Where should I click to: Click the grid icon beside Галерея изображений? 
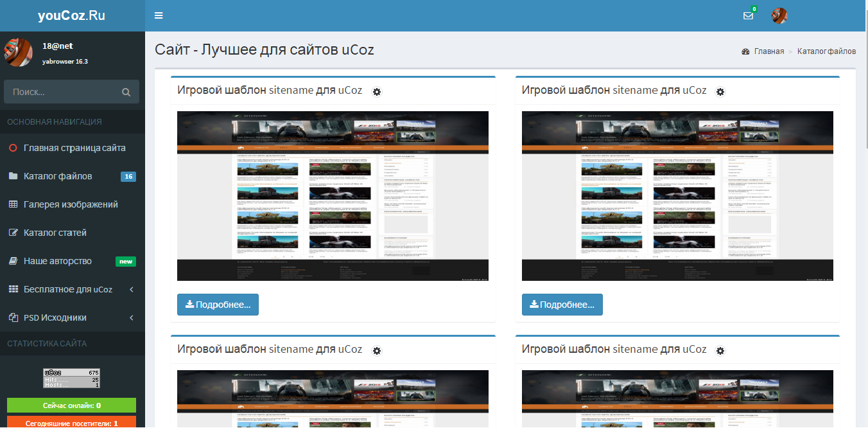[13, 204]
